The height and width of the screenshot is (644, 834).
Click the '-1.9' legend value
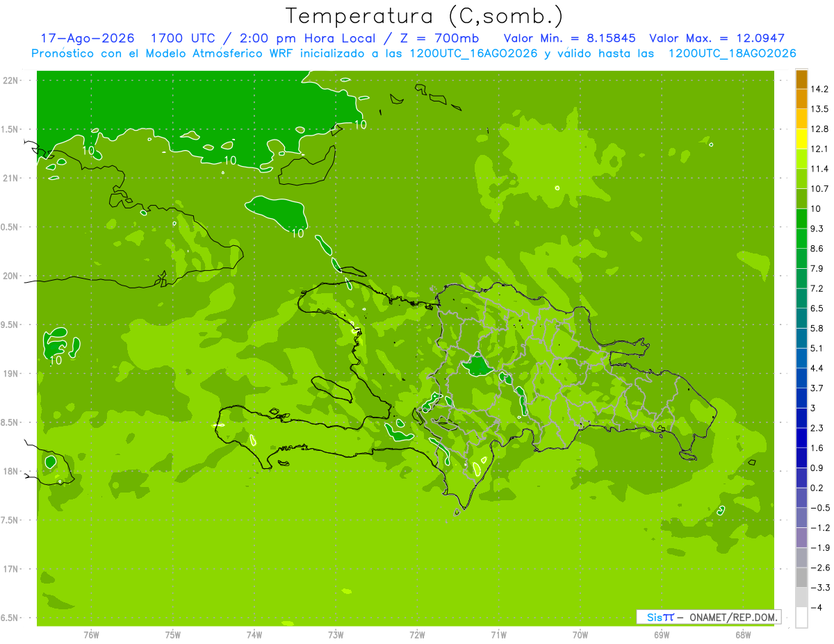click(x=819, y=547)
